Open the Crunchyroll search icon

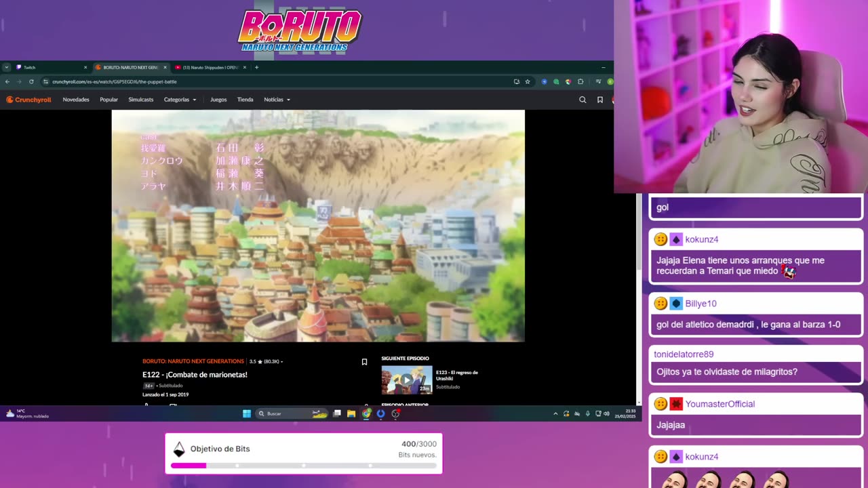tap(583, 100)
